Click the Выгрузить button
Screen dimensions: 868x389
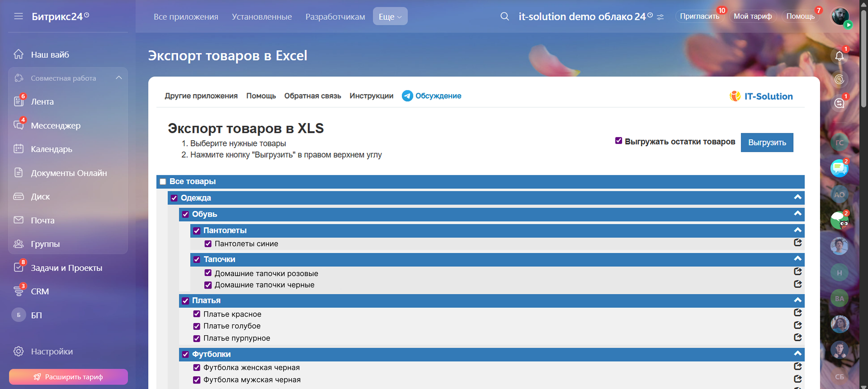click(x=767, y=143)
